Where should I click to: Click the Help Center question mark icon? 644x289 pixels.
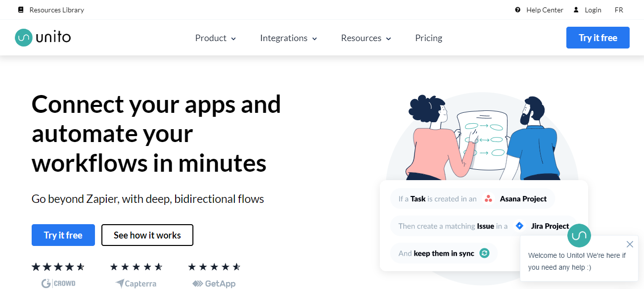click(518, 10)
